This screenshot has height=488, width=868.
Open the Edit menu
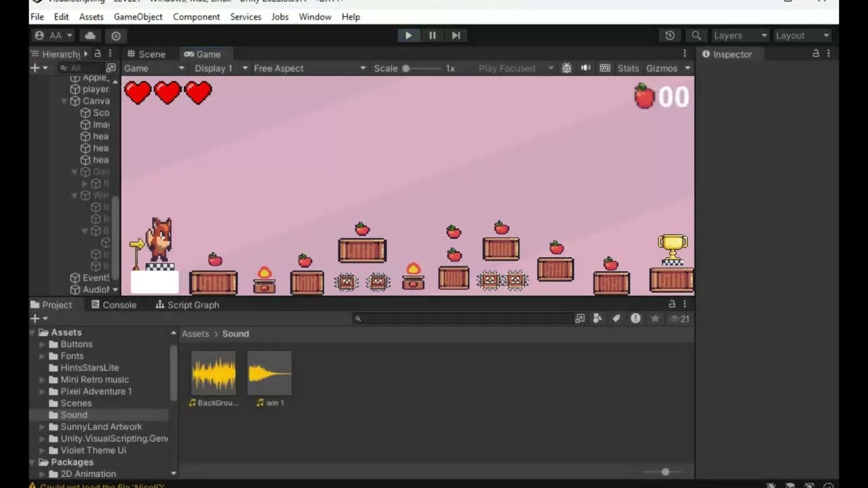(x=61, y=16)
